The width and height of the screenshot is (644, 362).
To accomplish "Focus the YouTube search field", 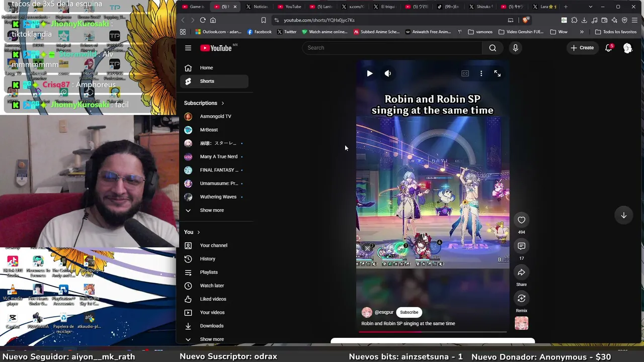I will tap(392, 48).
